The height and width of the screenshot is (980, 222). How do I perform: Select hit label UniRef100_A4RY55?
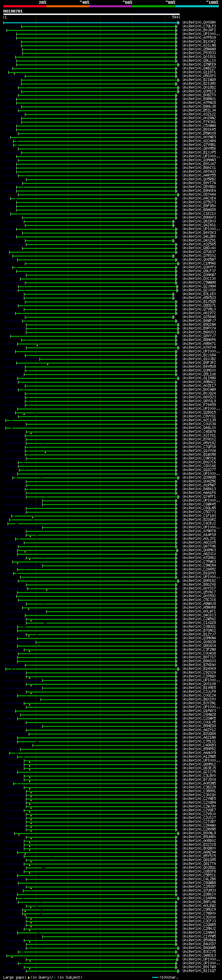[199, 176]
